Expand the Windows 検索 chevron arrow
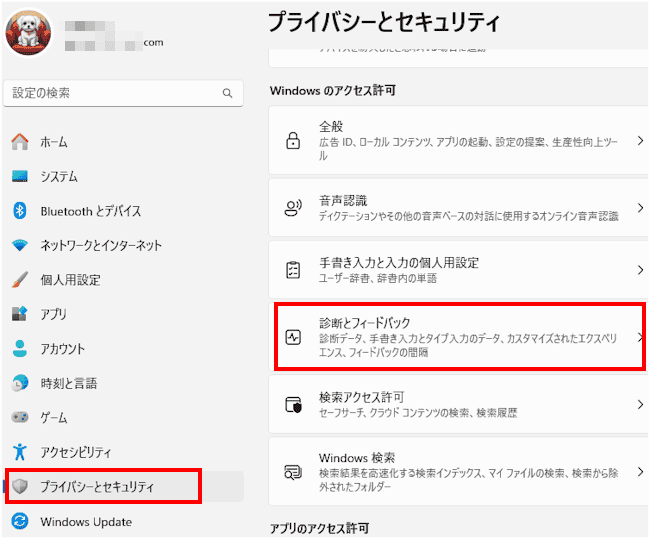This screenshot has width=650, height=539. [x=640, y=472]
